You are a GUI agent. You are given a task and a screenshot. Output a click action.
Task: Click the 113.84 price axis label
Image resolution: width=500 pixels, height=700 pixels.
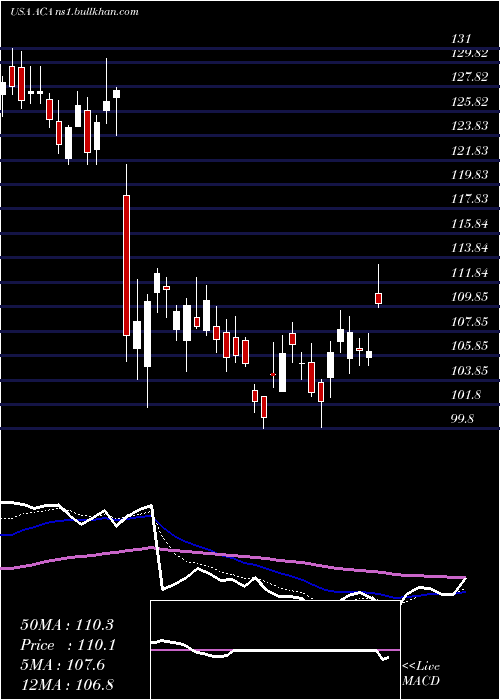click(x=469, y=248)
